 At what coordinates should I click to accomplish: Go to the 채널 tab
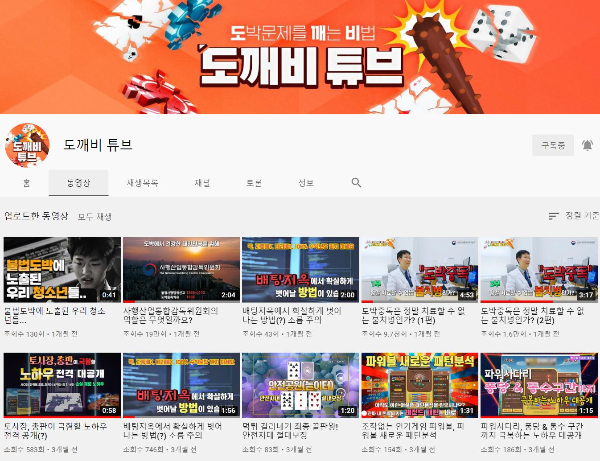click(202, 183)
